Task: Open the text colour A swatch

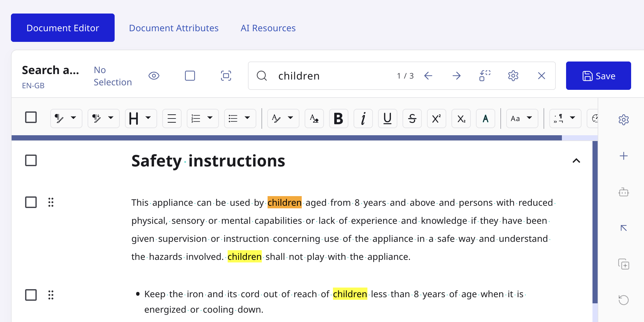Action: tap(486, 118)
